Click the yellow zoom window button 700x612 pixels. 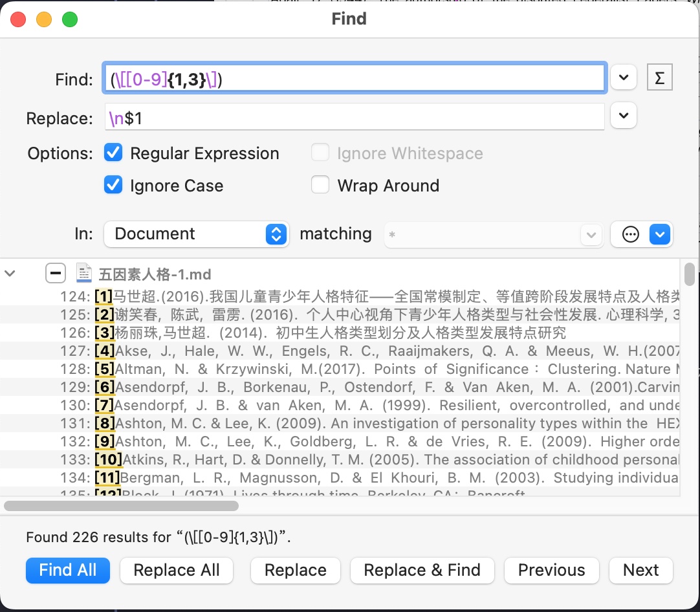click(x=44, y=19)
